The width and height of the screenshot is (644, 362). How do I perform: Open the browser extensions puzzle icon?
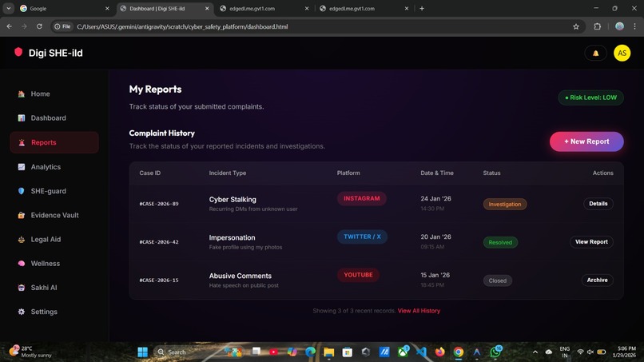point(597,26)
